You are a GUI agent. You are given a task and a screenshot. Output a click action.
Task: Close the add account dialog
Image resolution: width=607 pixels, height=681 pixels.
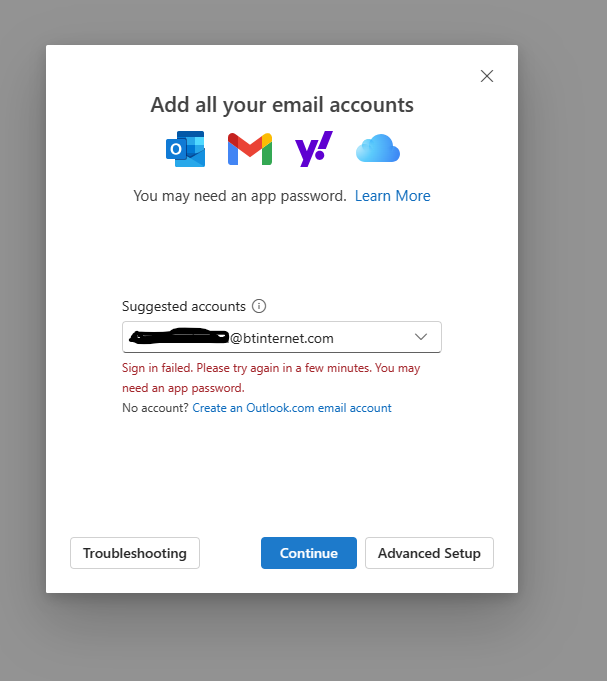pos(487,76)
